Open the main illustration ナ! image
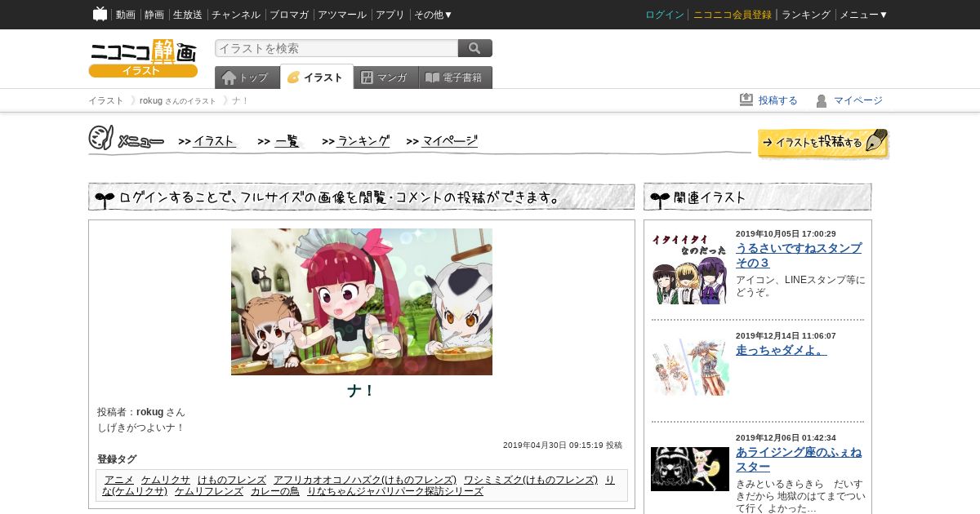 (362, 302)
